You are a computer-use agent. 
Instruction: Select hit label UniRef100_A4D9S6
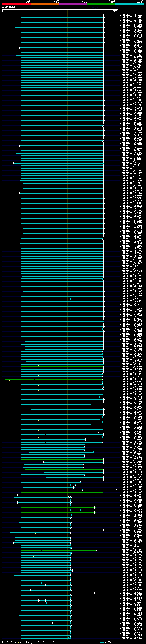point(131,55)
